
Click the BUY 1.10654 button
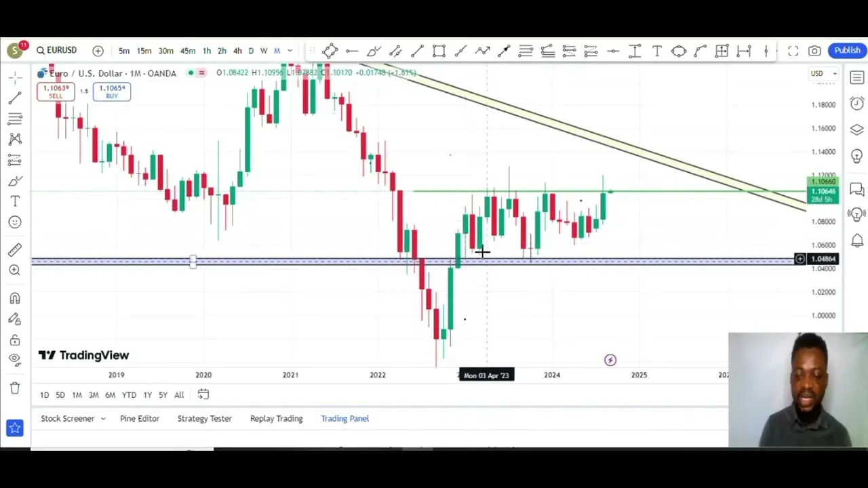tap(112, 92)
